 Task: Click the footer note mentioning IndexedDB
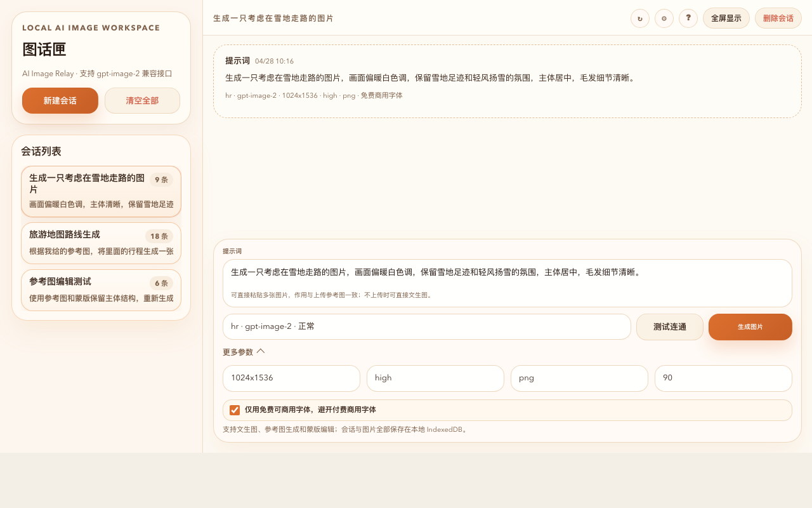[346, 430]
